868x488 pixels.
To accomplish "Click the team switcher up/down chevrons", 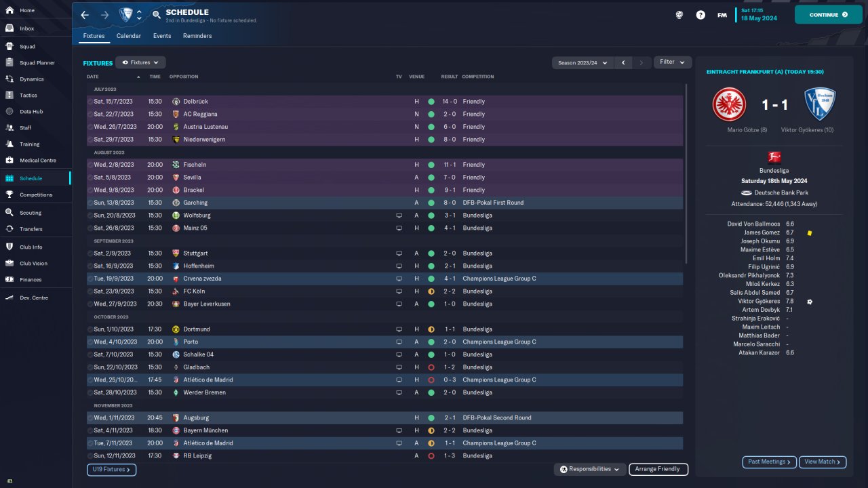I will pos(139,14).
